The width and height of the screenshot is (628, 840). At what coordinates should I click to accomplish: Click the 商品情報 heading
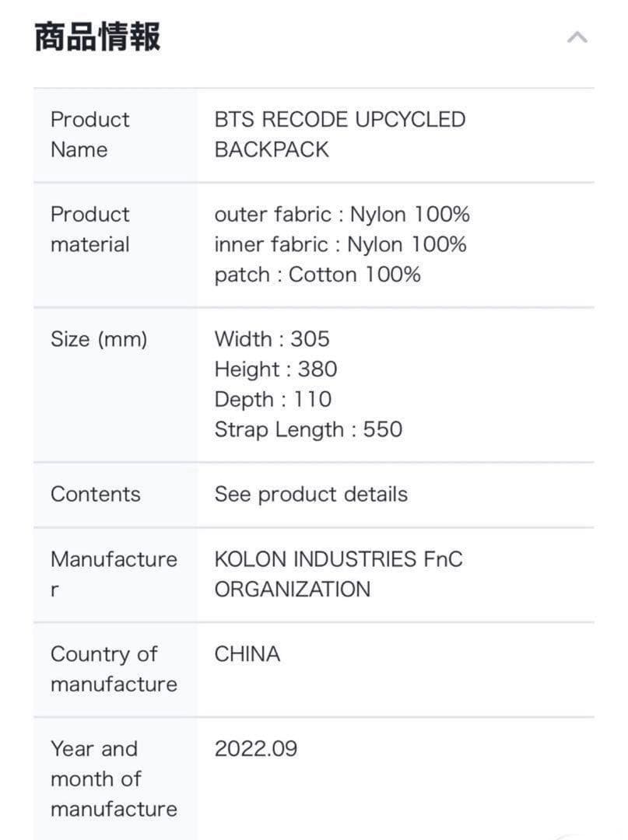pyautogui.click(x=97, y=37)
